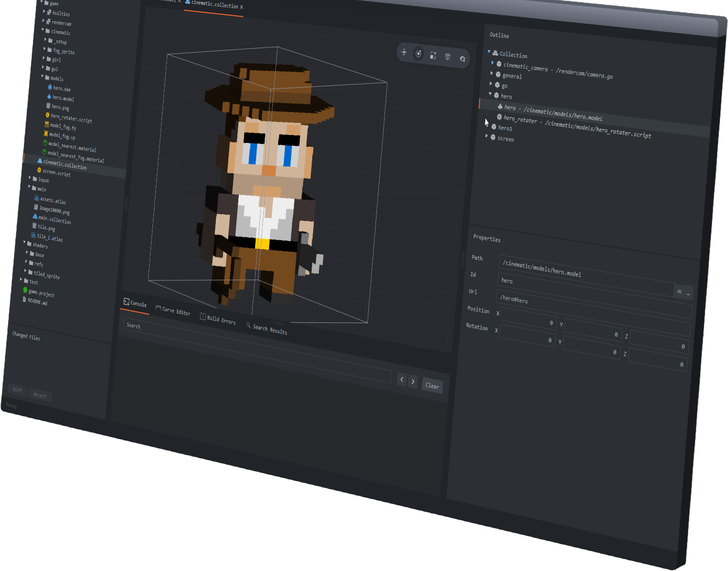Image resolution: width=728 pixels, height=571 pixels.
Task: Select Image10000.png in the assets tree
Action: coord(54,210)
